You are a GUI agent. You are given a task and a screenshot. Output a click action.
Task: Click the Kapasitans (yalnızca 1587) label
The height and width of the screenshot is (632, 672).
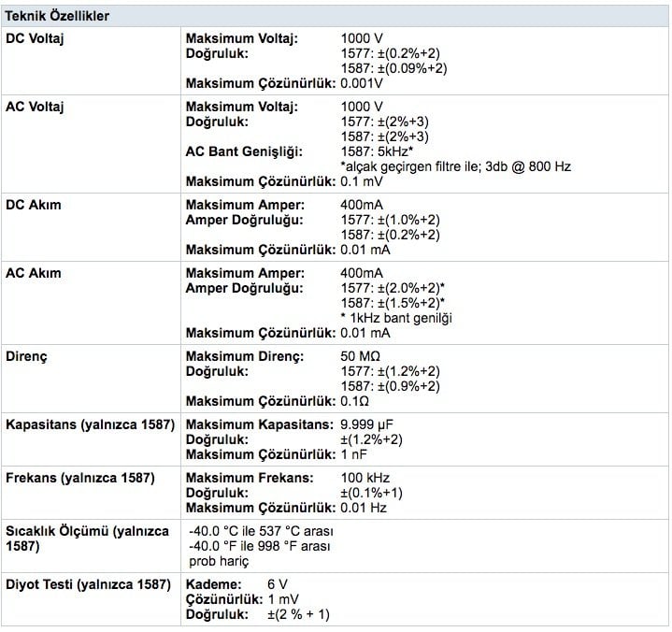click(91, 424)
